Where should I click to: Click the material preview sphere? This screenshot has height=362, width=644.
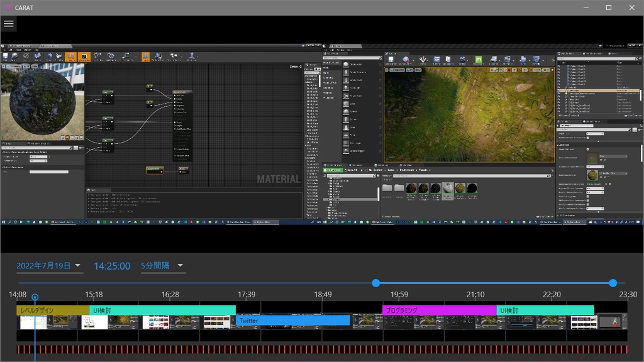(42, 102)
